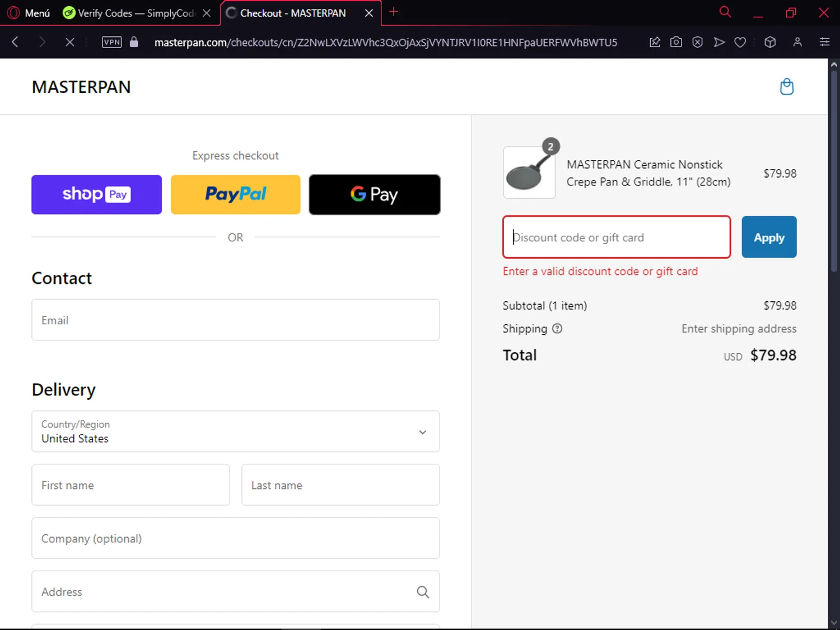This screenshot has height=630, width=840.
Task: Pay with Shop Pay button
Action: 96,194
